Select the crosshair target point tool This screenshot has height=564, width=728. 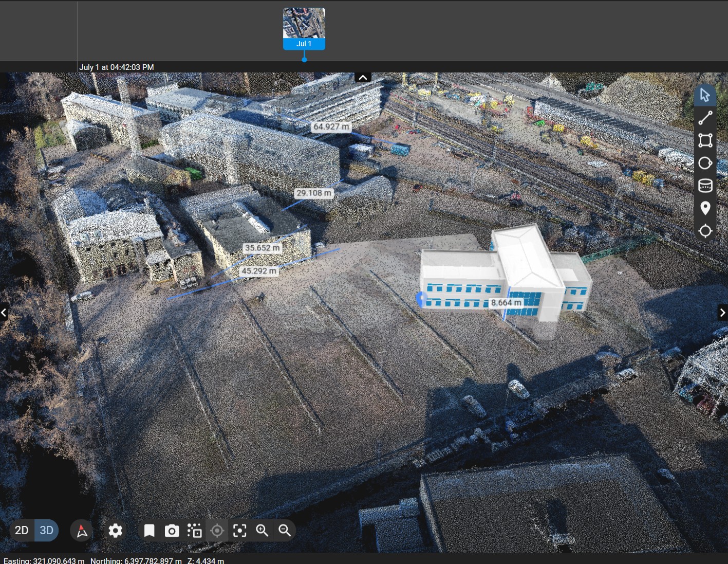(705, 231)
